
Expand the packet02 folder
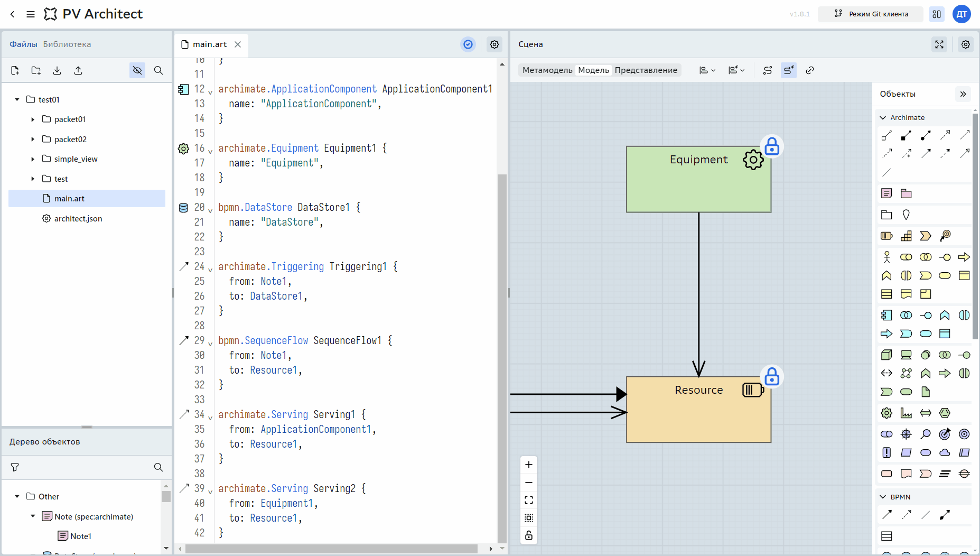click(33, 139)
